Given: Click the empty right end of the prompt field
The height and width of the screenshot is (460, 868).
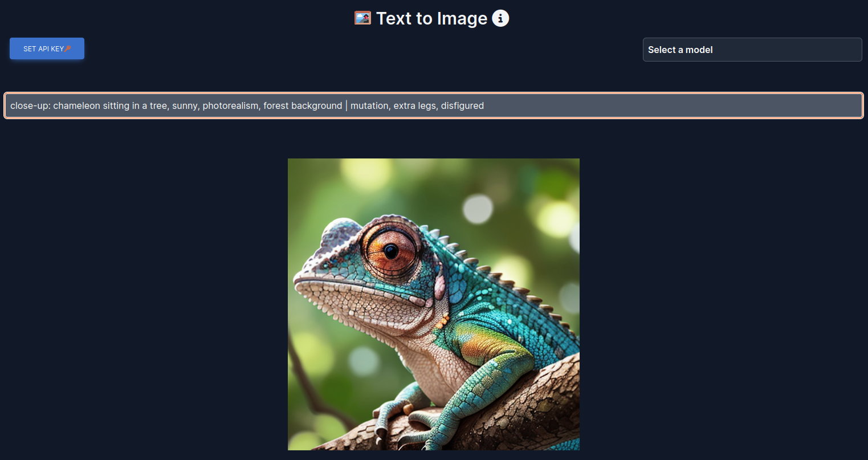Looking at the screenshot, I should click(684, 105).
